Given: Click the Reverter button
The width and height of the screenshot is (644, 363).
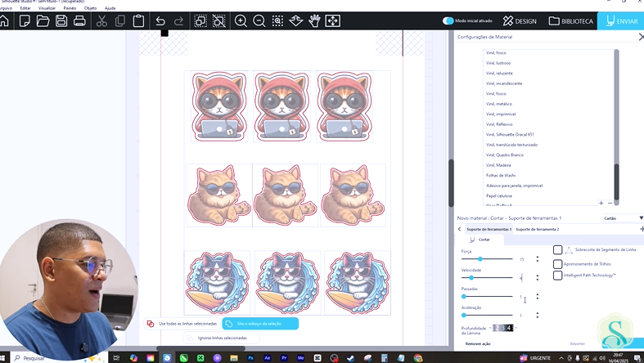Looking at the screenshot, I should 577,343.
